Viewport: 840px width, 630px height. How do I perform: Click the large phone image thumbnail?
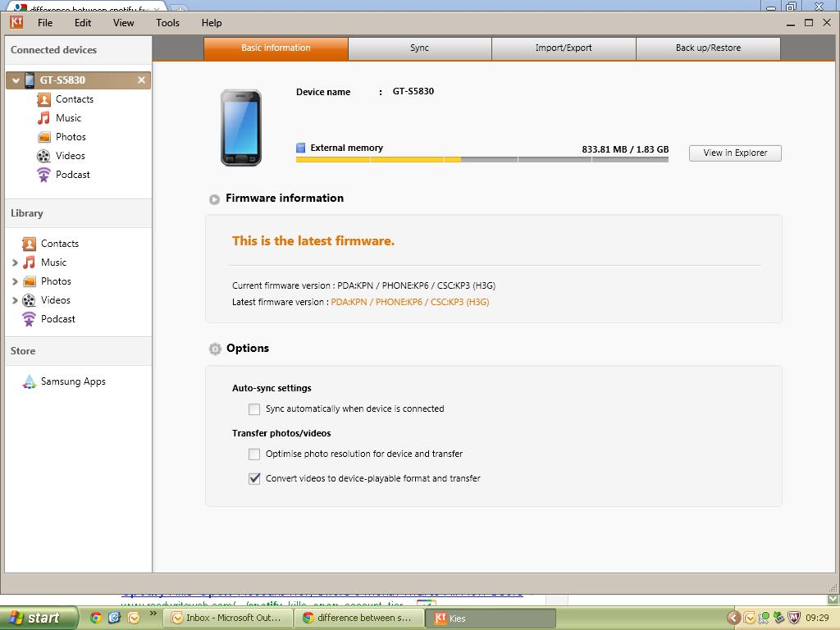241,127
